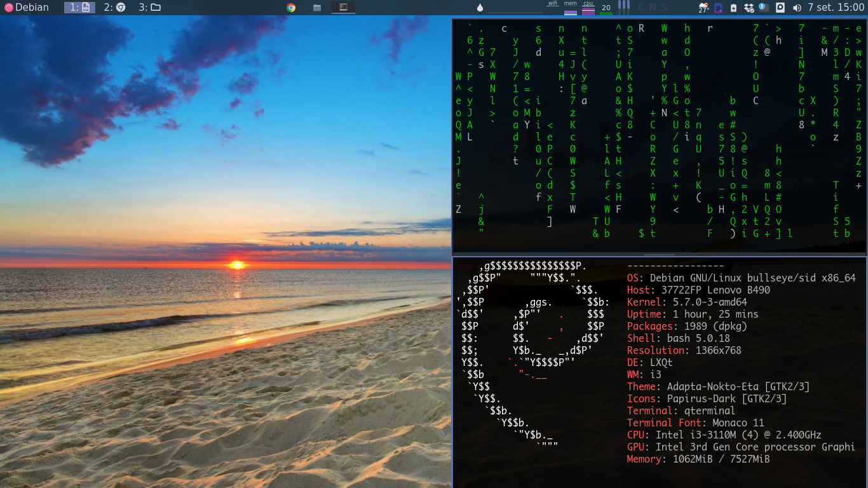
Task: Switch to workspace 2 with Chrome icon
Action: [114, 8]
